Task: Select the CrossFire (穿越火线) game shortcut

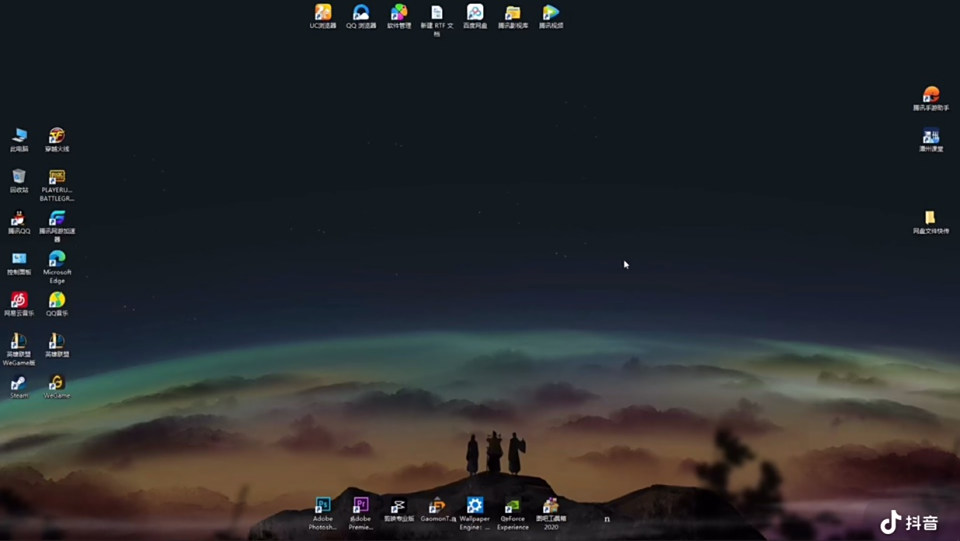Action: coord(57,140)
